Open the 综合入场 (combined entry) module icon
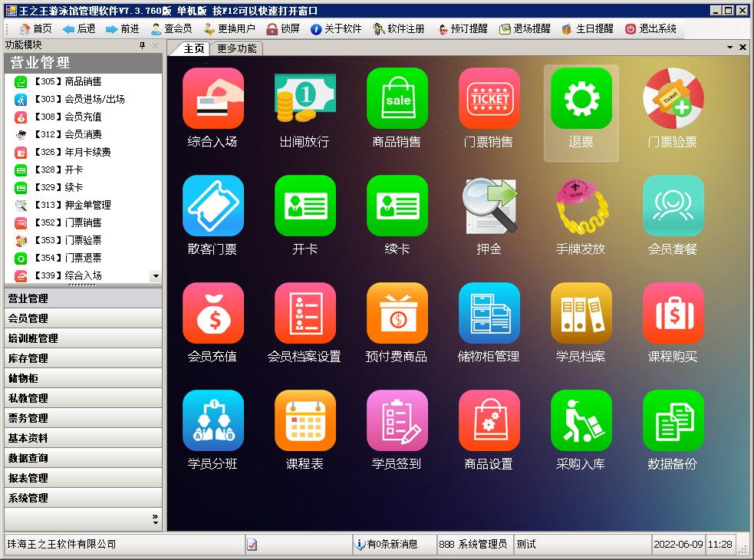Screen dimensions: 754x560 tap(212, 98)
